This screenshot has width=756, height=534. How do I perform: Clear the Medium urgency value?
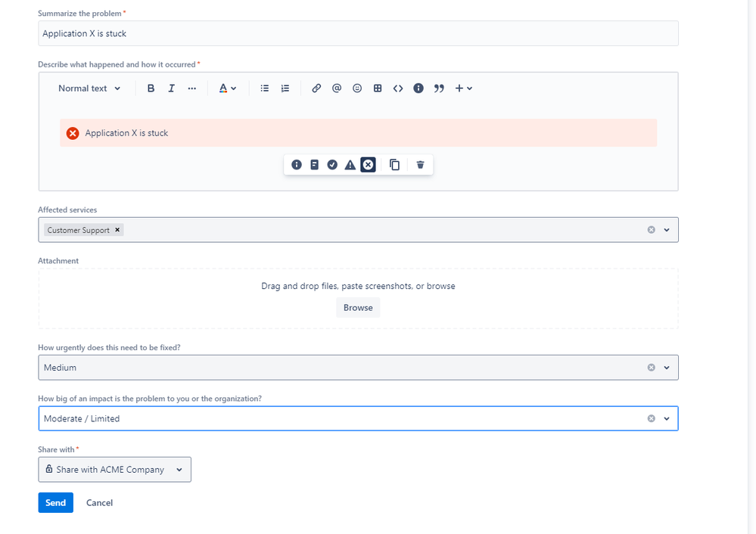(652, 368)
